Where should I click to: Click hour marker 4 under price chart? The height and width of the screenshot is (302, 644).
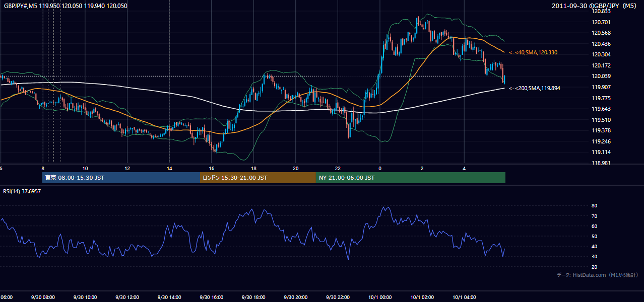(465, 168)
